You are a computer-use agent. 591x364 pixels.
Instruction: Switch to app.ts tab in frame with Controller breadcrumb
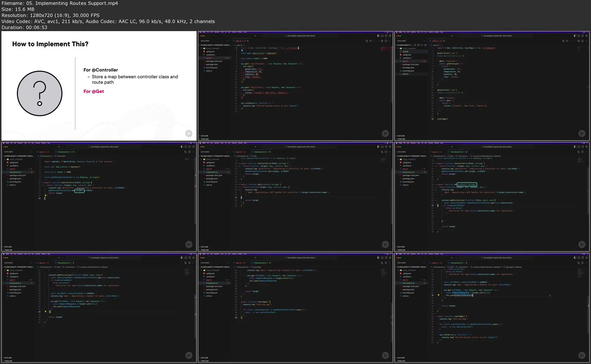pyautogui.click(x=42, y=152)
